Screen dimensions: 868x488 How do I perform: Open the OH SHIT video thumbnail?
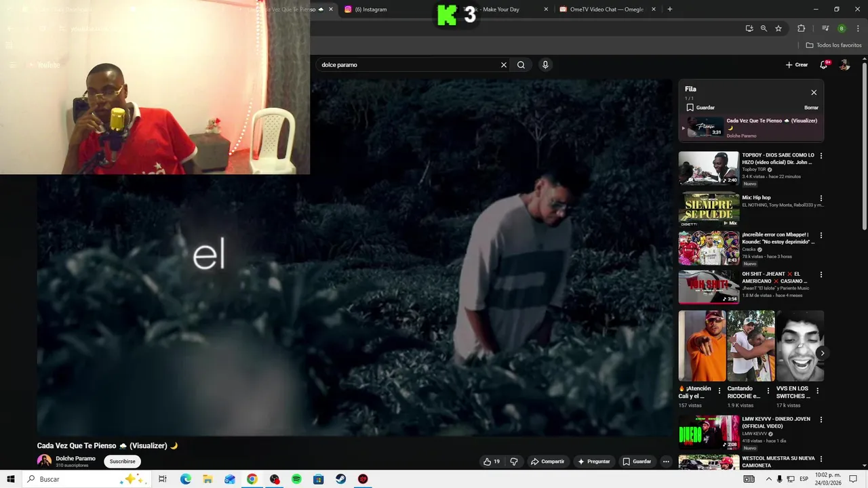[x=709, y=287]
